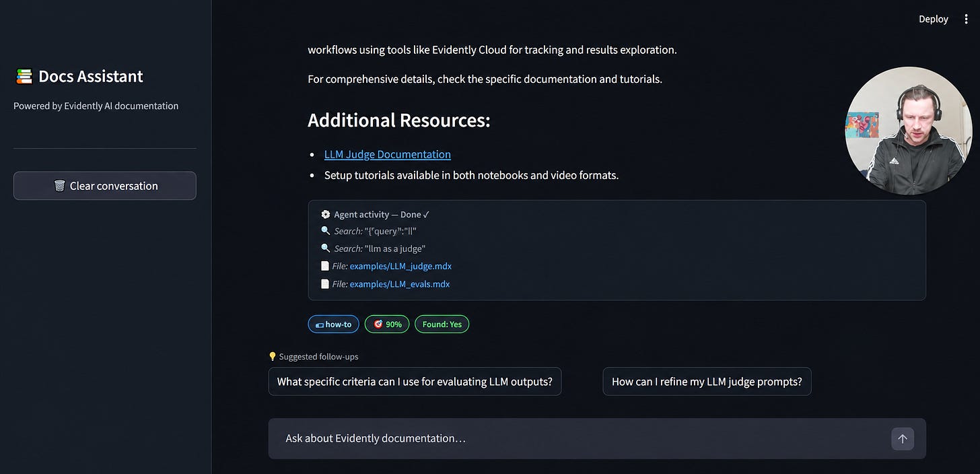Open file examples/LLM_evals.mdx link
Screen dimensions: 980x474
(x=400, y=284)
